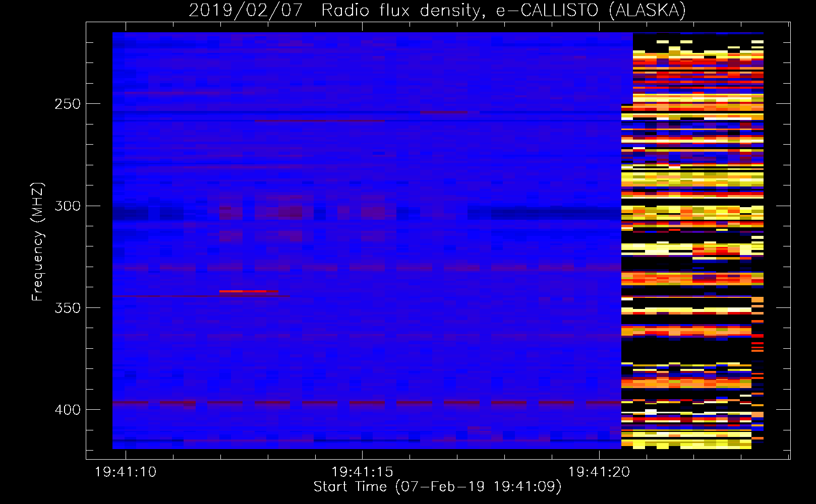Click the 'Frequency (MHZ)' axis label
The image size is (816, 504).
(x=38, y=242)
